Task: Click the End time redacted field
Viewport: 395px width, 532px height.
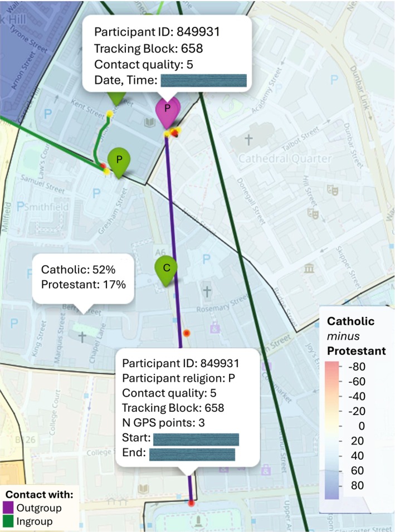Action: pos(192,455)
